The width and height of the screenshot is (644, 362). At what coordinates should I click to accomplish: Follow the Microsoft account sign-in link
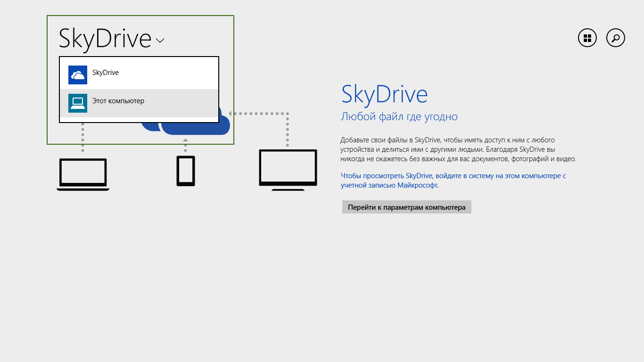pos(453,181)
